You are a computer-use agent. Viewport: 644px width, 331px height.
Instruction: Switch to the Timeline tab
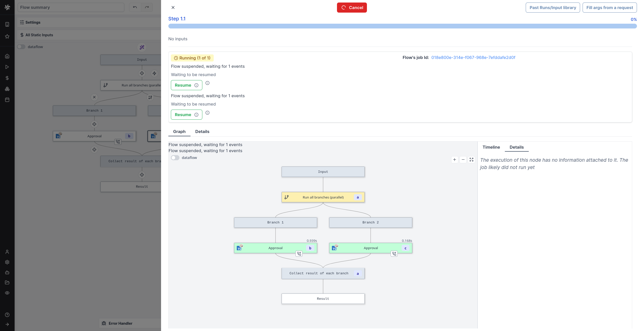point(491,147)
